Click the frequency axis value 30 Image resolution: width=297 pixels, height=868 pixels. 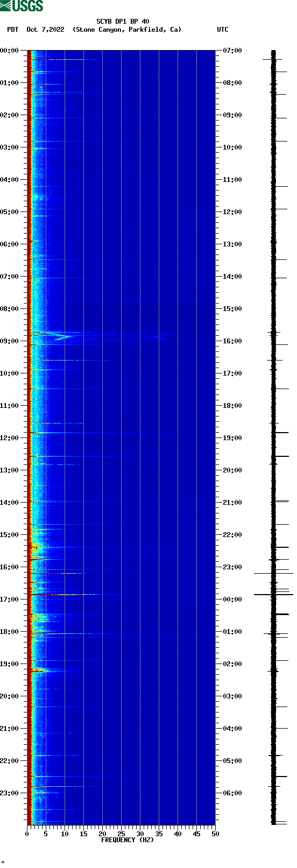point(140,834)
